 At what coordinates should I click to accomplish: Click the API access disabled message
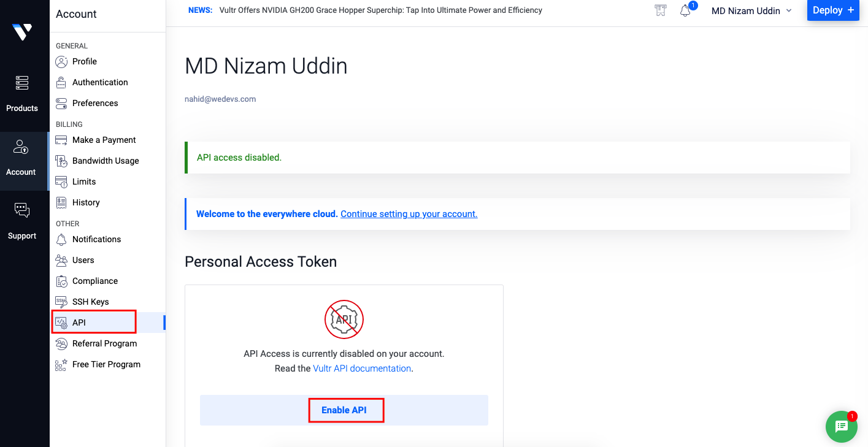click(239, 158)
